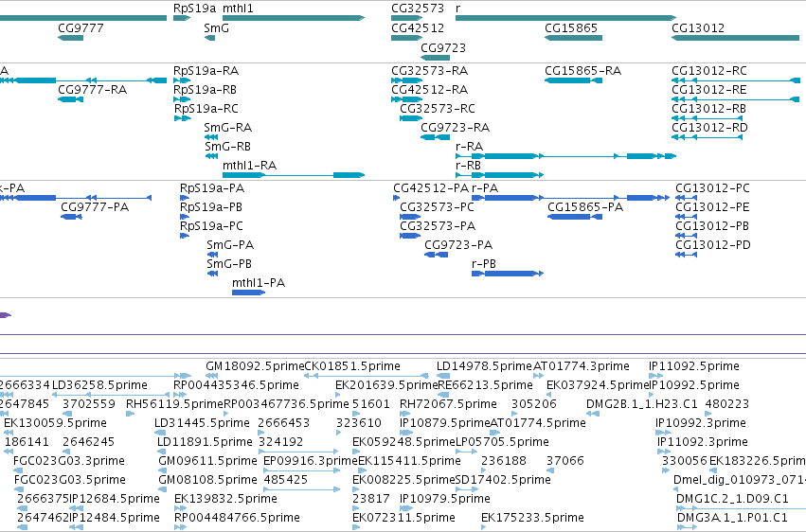Select the EK130059.5prime EST label

(56, 424)
